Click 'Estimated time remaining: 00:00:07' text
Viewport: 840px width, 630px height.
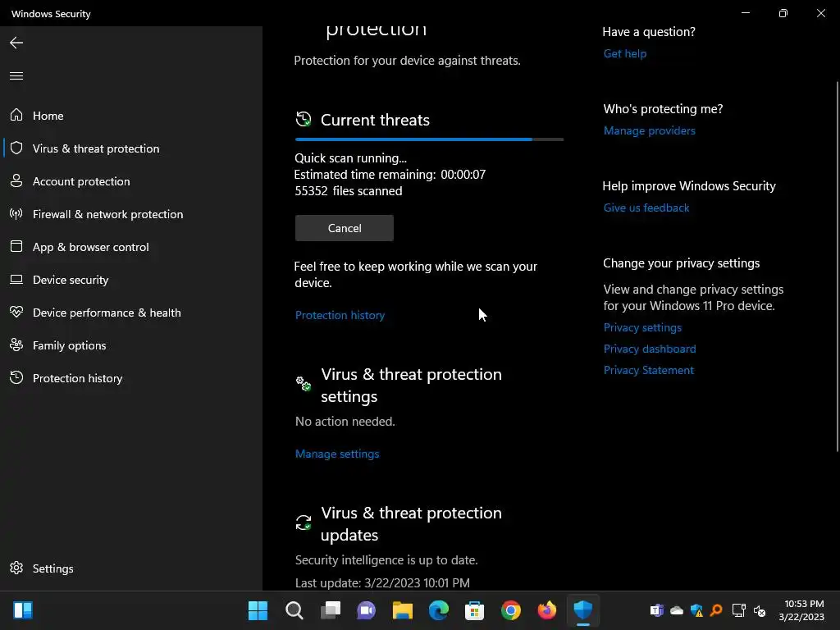(x=390, y=175)
